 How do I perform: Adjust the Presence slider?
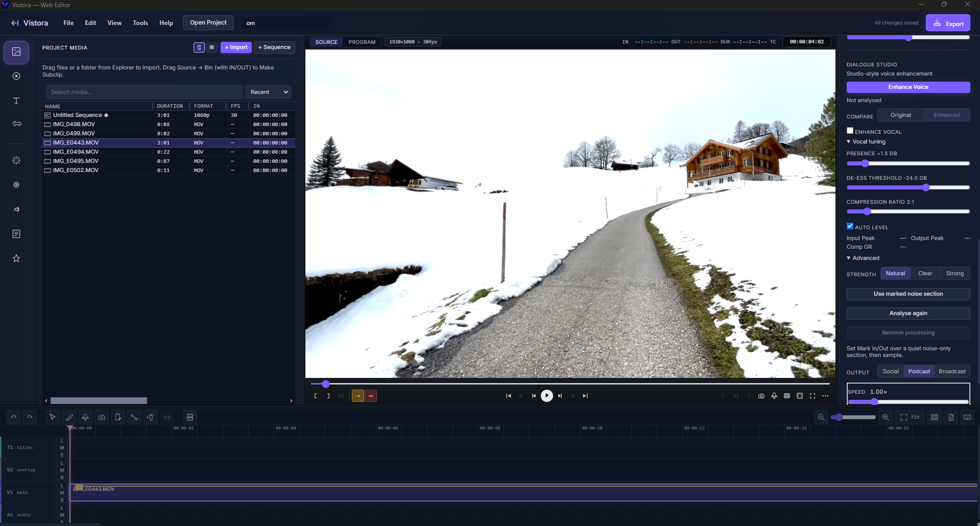point(908,164)
